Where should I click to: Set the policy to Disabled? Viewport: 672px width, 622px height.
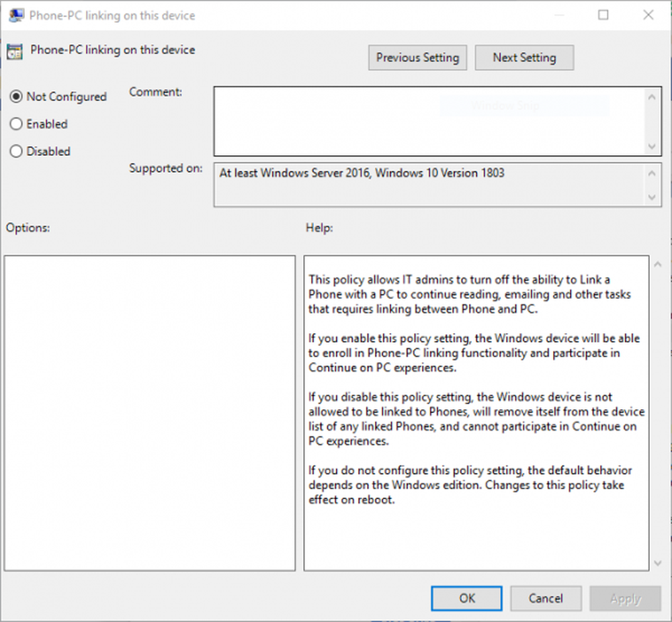(x=17, y=152)
